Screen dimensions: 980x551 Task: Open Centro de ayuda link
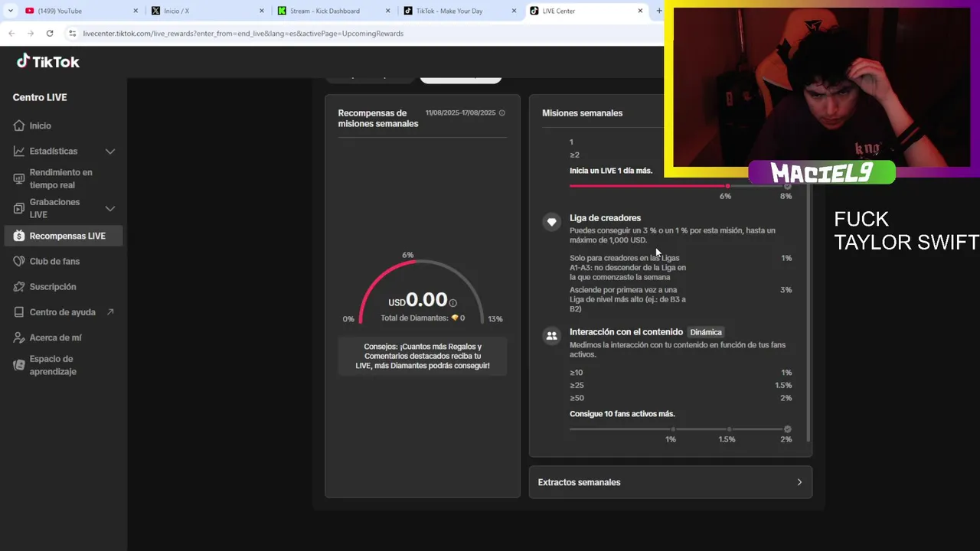(x=63, y=312)
